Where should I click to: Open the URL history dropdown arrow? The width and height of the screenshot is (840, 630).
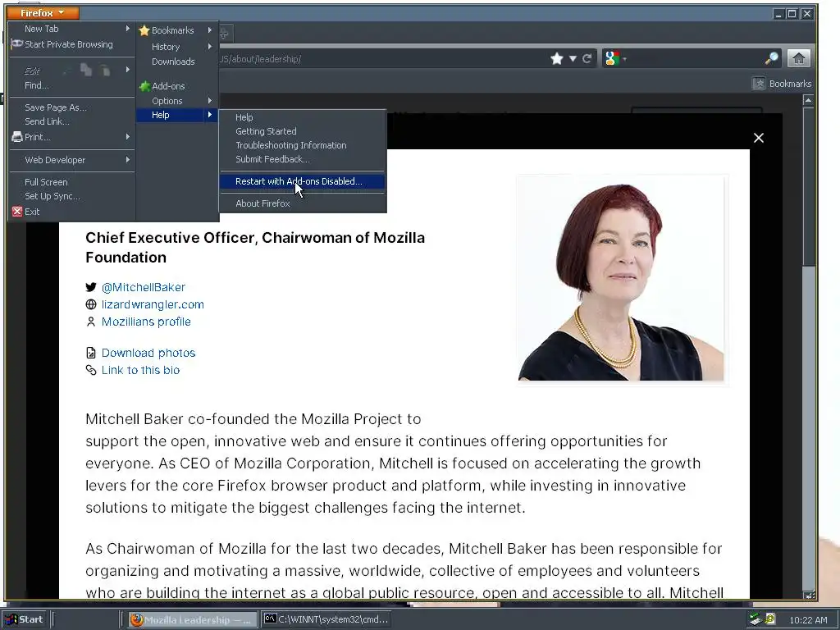[x=573, y=59]
